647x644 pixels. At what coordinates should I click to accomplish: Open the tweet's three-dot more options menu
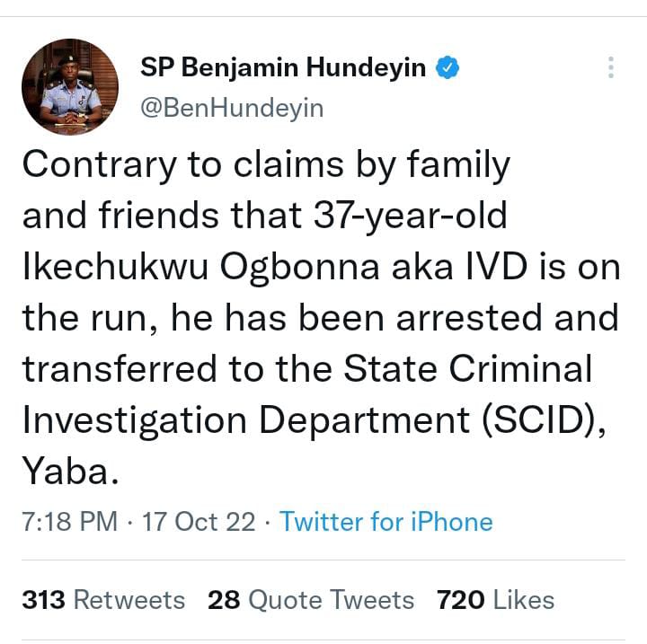click(611, 68)
